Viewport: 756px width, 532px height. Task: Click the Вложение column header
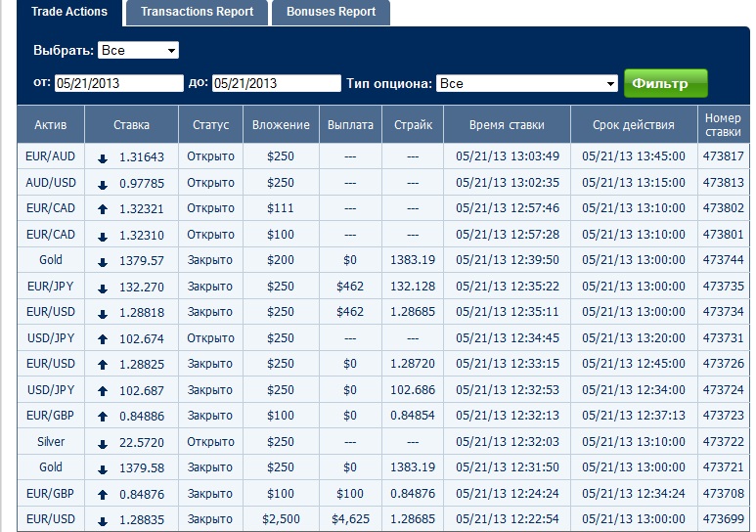click(x=281, y=125)
